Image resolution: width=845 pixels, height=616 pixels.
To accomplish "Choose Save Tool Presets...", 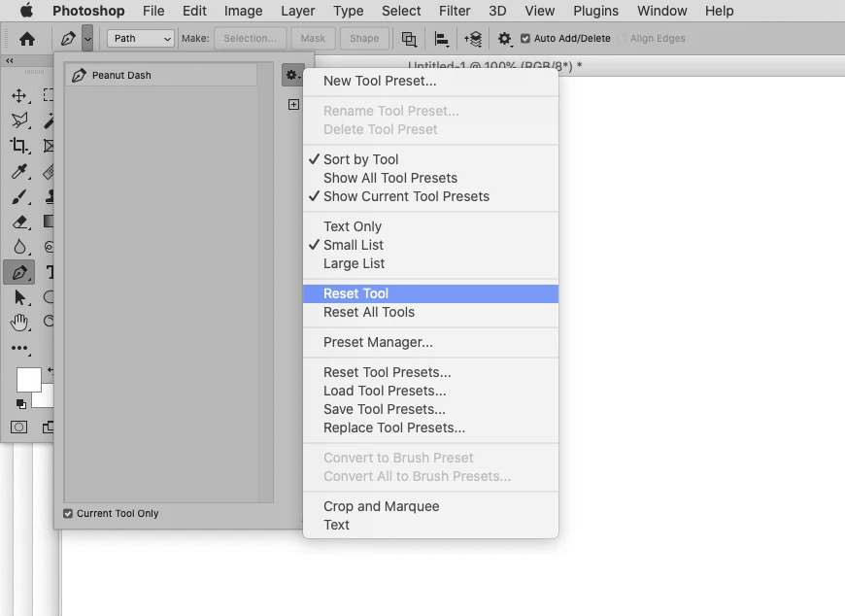I will click(430, 409).
